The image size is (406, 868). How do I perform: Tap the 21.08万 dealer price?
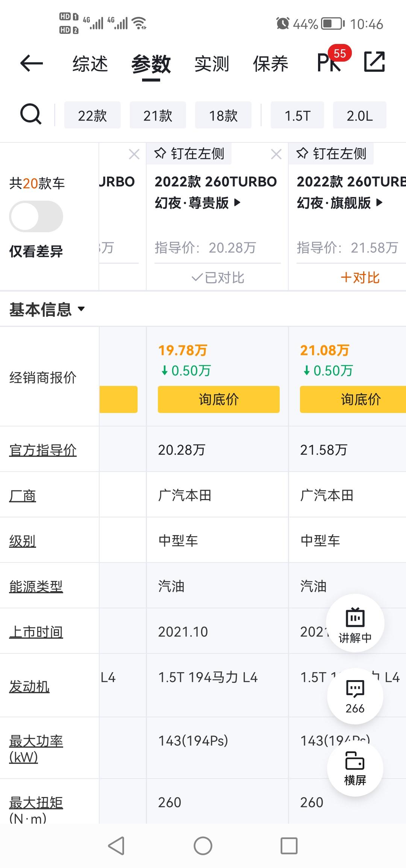tap(325, 350)
